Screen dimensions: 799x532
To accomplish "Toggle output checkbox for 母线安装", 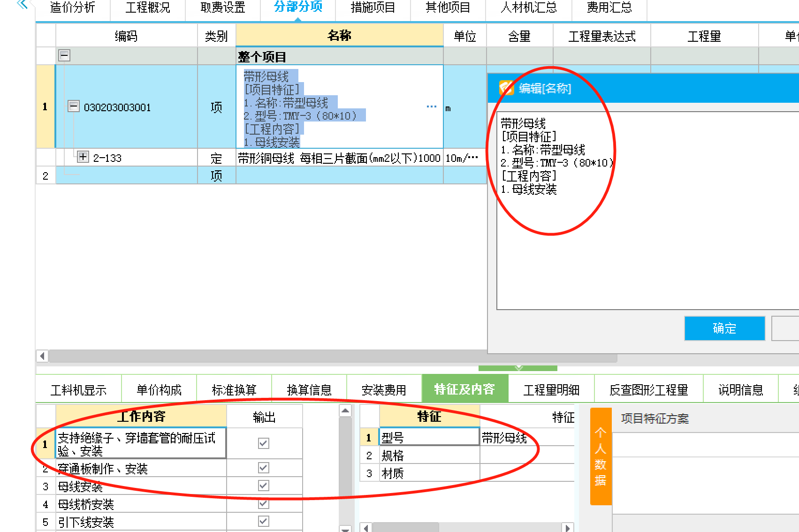I will tap(264, 486).
